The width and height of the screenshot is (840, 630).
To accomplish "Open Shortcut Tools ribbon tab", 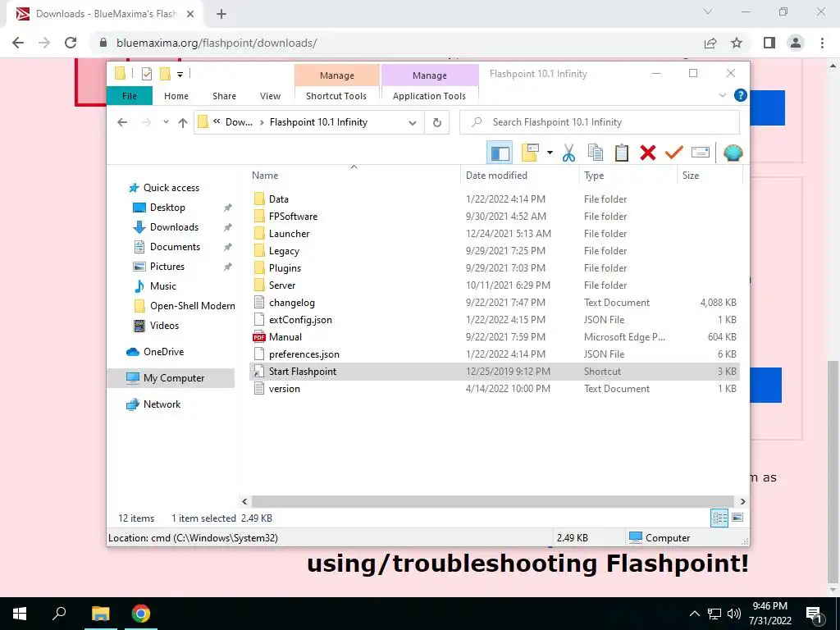I will coord(336,96).
